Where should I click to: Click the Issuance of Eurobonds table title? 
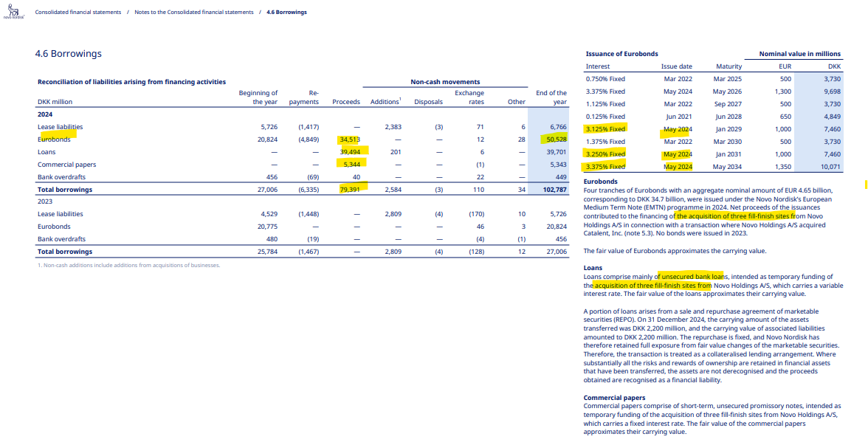(621, 54)
